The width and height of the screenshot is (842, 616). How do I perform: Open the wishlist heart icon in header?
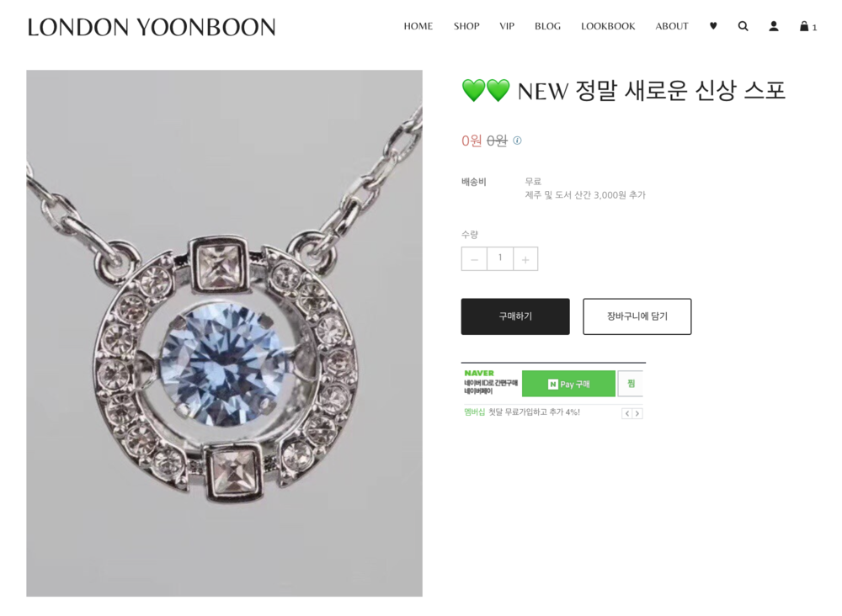pos(713,26)
